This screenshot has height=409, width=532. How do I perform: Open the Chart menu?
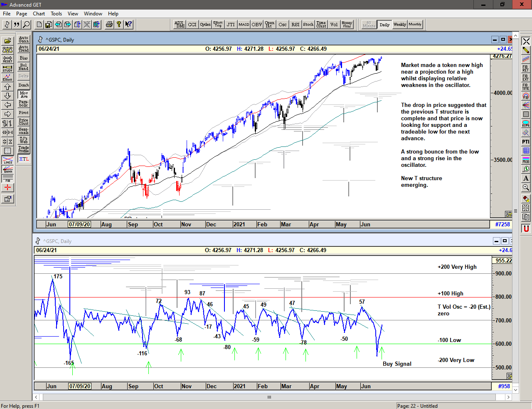39,14
